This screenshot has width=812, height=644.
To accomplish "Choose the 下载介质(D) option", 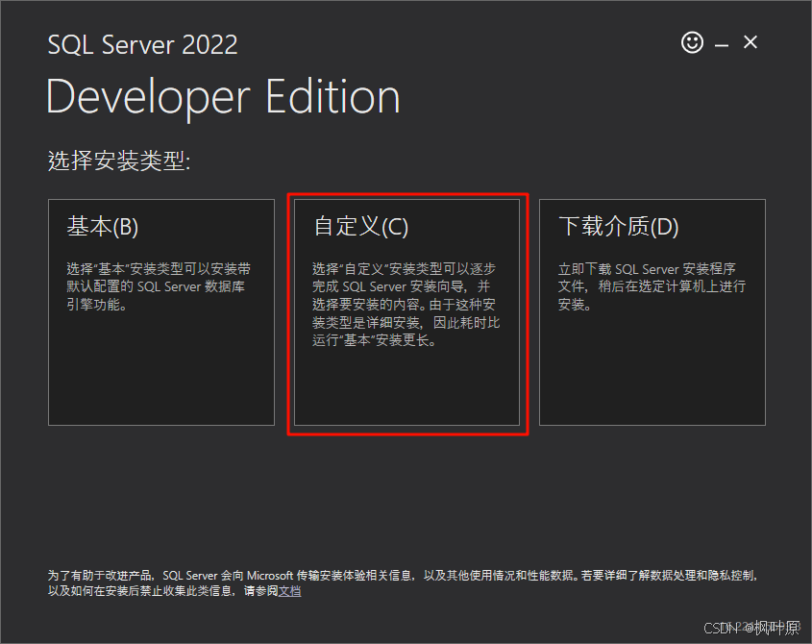I will pyautogui.click(x=652, y=312).
